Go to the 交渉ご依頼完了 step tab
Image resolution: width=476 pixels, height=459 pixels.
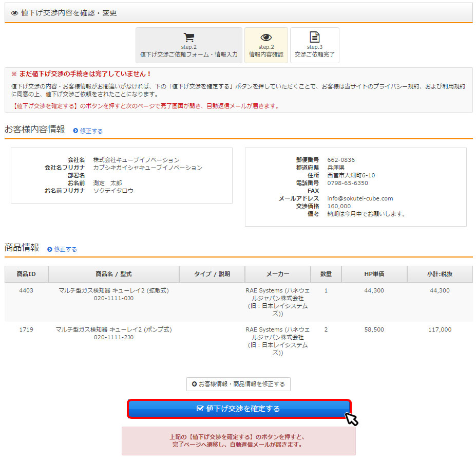pyautogui.click(x=314, y=45)
